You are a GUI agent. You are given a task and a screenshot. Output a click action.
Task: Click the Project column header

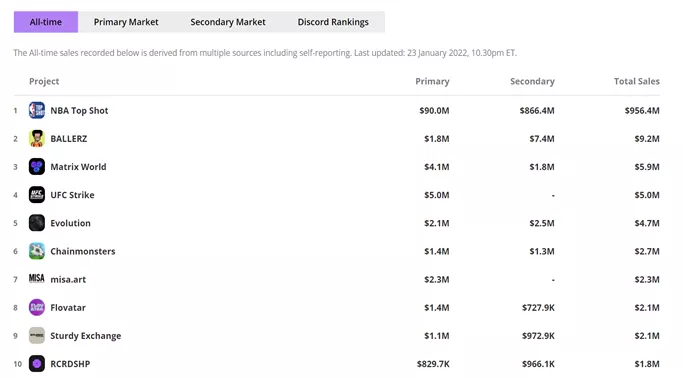click(x=44, y=81)
